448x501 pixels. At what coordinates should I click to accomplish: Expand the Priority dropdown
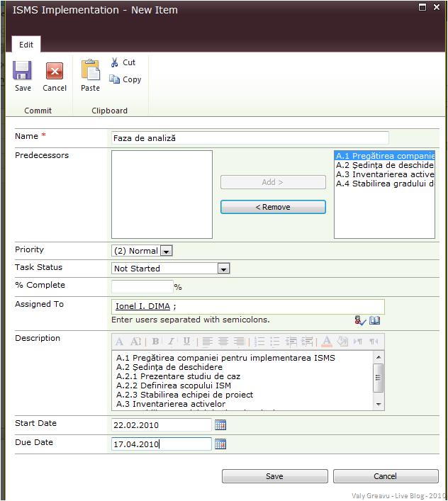(166, 251)
